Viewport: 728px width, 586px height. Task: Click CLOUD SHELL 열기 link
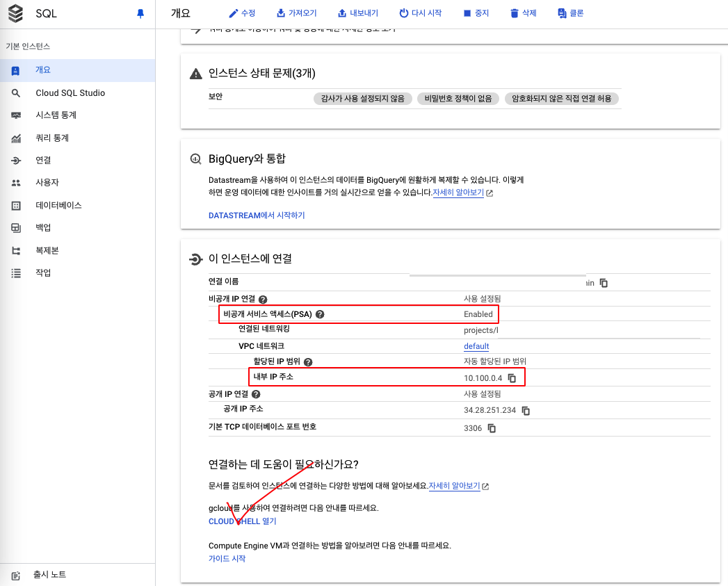click(x=243, y=521)
